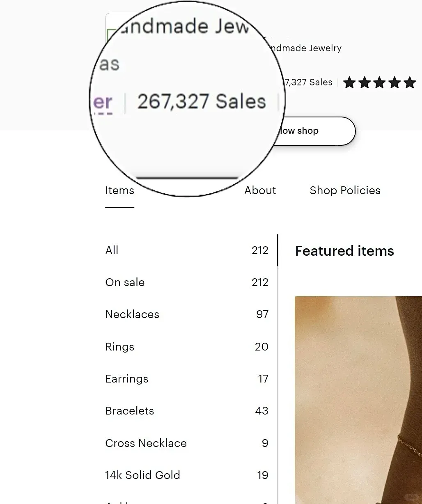
Task: Open the About tab
Action: [260, 190]
